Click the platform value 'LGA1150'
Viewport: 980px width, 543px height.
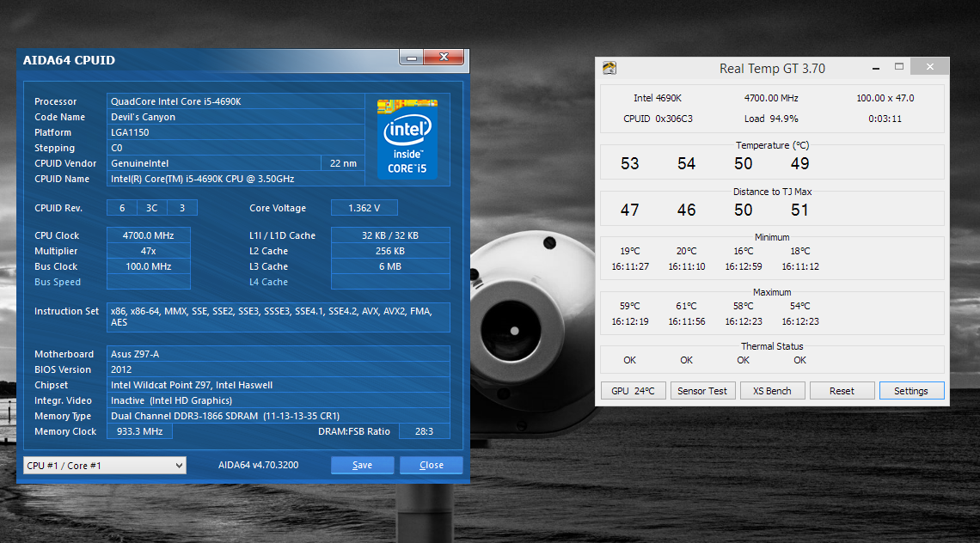click(130, 132)
